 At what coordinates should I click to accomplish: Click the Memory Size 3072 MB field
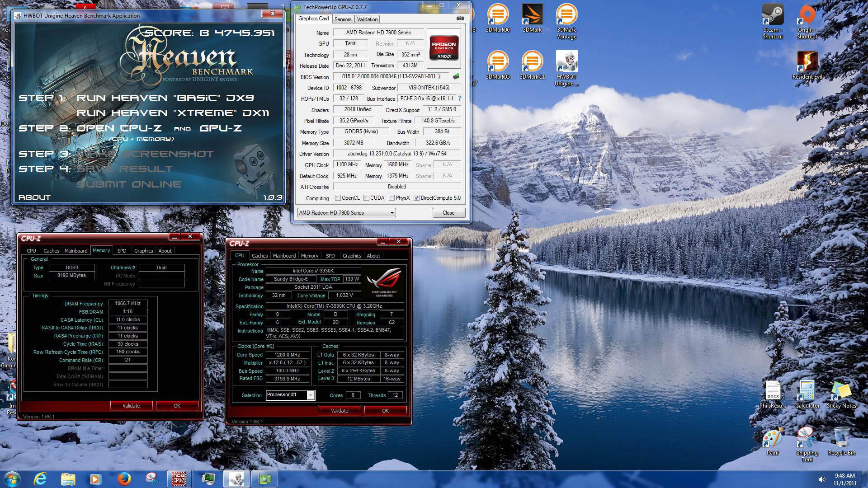point(354,143)
